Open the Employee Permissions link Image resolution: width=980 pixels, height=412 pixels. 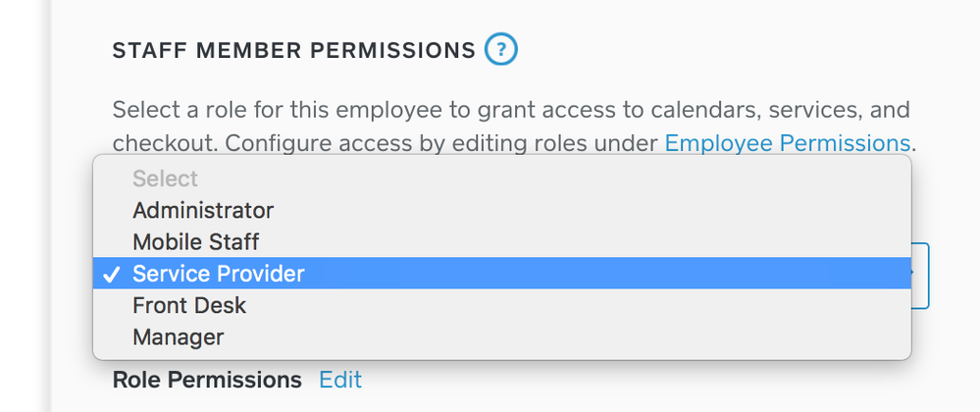pyautogui.click(x=788, y=143)
